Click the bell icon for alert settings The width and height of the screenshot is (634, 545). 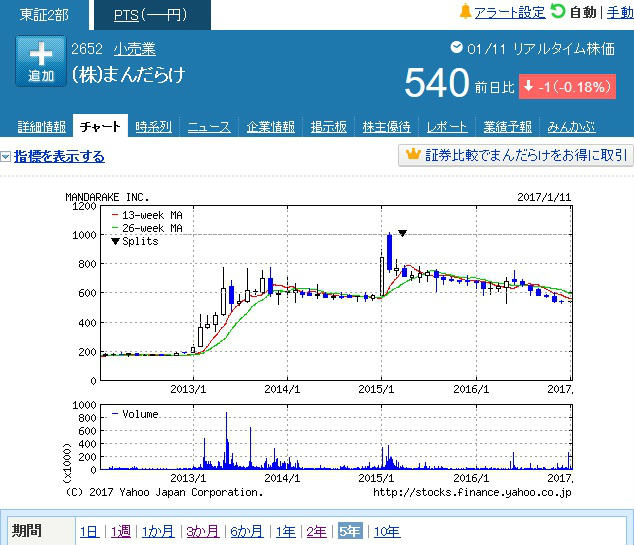tap(465, 12)
